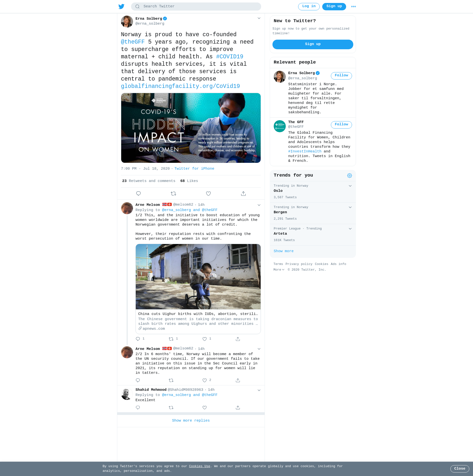Expand options chevron on Arne Melsom's 1/2 tweet

[259, 205]
